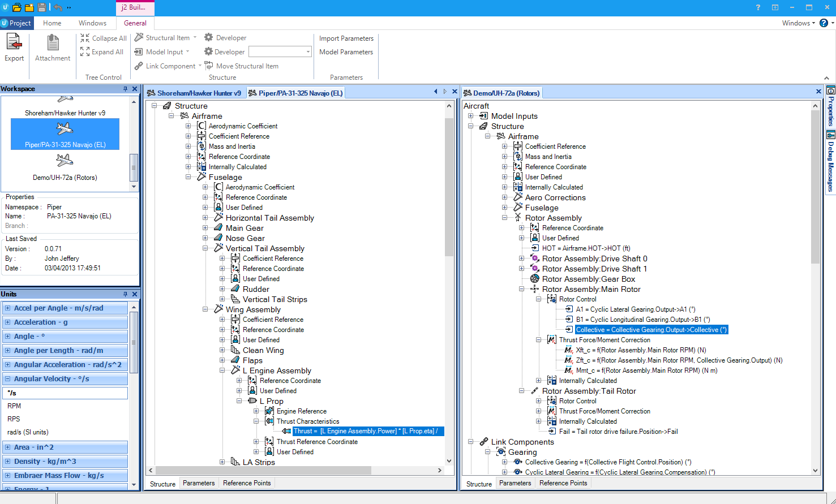Collapse the Angular Velocity units group
836x504 pixels.
click(8, 379)
